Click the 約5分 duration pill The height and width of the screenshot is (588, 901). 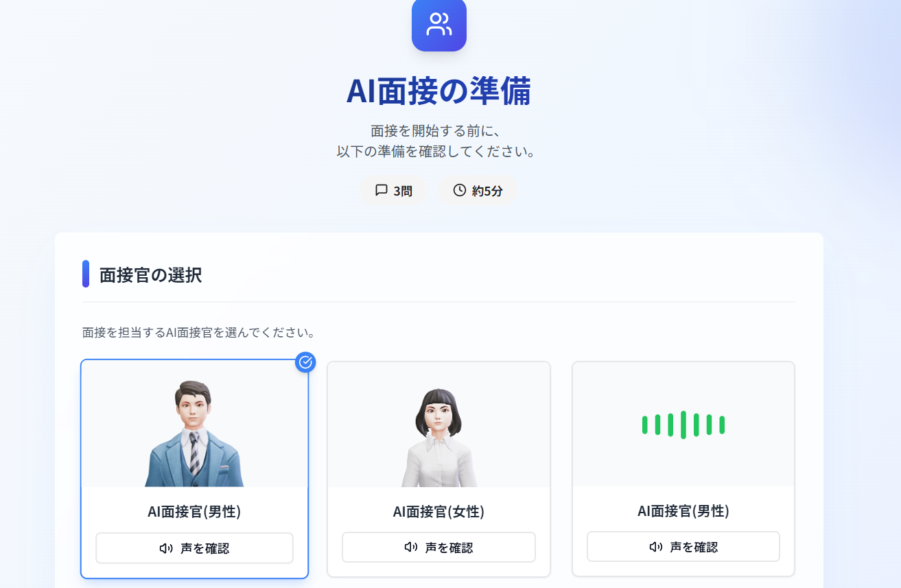[x=478, y=191]
